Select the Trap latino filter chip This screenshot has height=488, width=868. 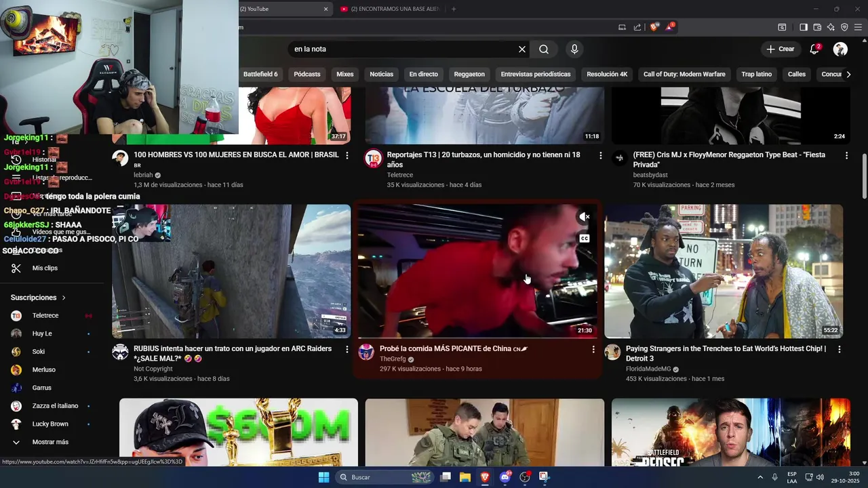[756, 75]
